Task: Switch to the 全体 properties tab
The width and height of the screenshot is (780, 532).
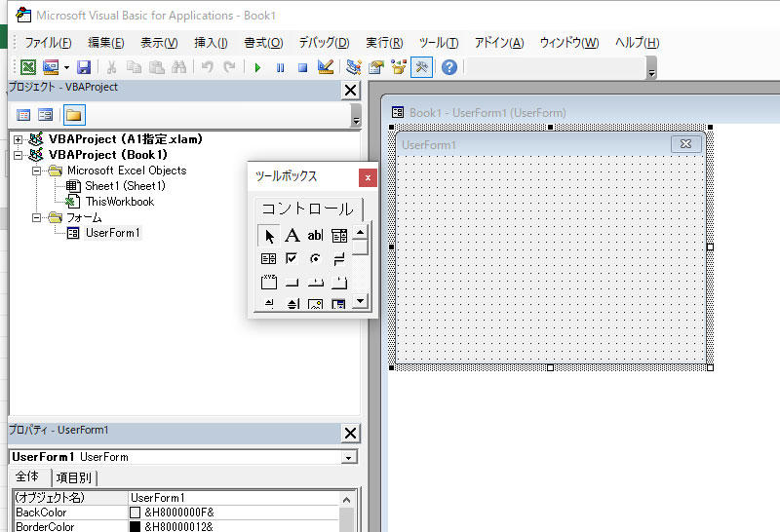Action: coord(27,476)
